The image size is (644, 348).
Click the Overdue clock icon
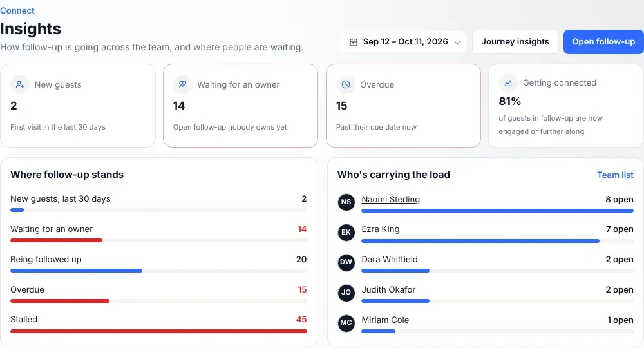tap(346, 84)
